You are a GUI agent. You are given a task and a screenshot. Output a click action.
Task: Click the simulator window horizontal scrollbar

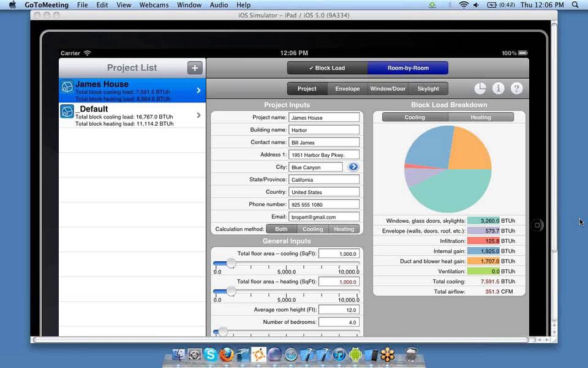click(281, 340)
